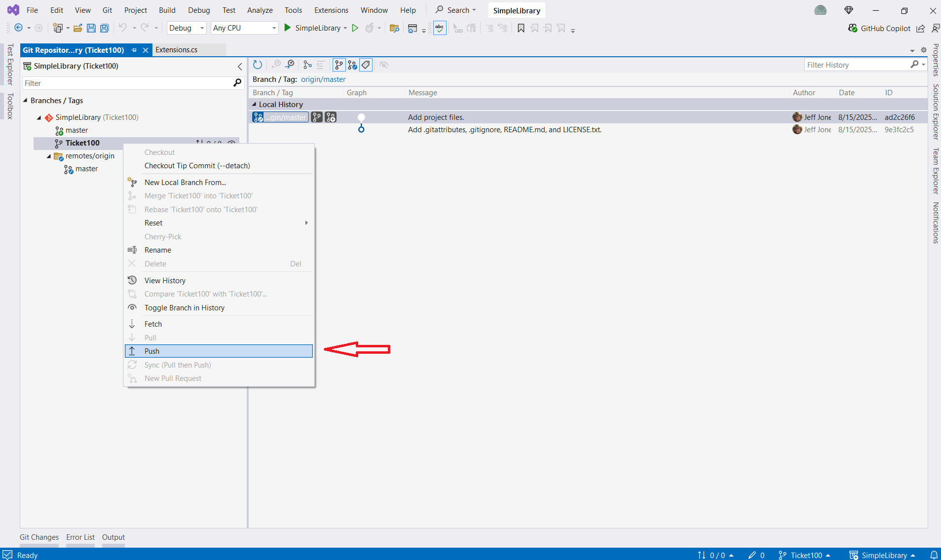The width and height of the screenshot is (941, 560).
Task: Go to commit icon in history toolbar
Action: click(290, 65)
